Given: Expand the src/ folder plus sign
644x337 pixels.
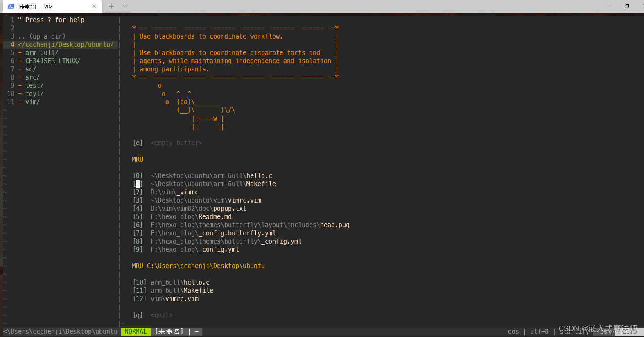Looking at the screenshot, I should pos(20,77).
